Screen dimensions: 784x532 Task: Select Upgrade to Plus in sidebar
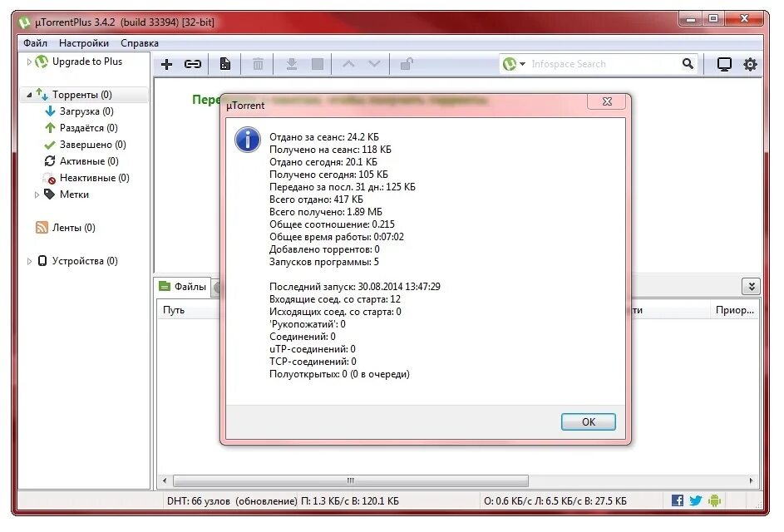click(x=87, y=62)
